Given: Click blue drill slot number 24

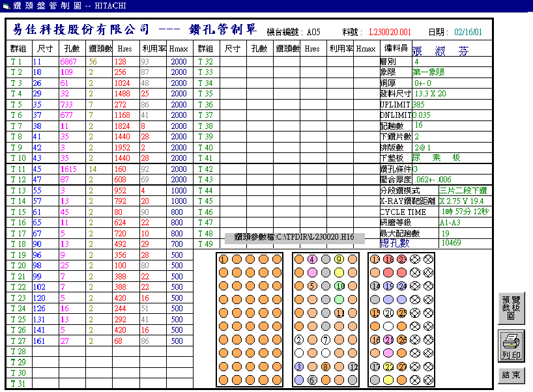Looking at the screenshot, I should click(402, 286).
